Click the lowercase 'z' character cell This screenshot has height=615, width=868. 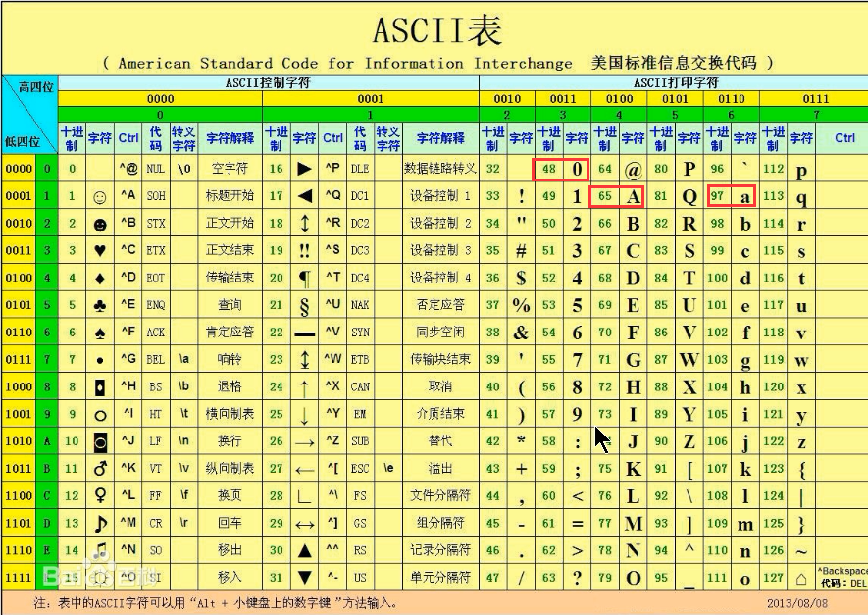[x=801, y=442]
